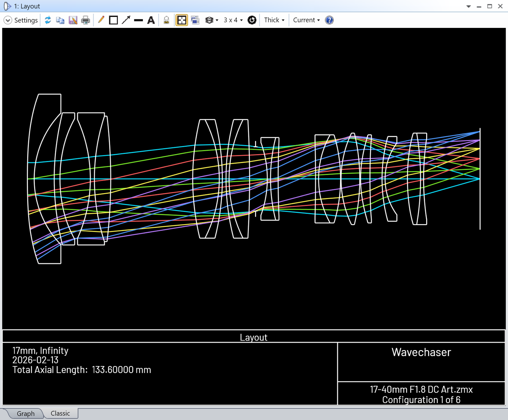The width and height of the screenshot is (508, 420).
Task: Select the arrow drawing tool
Action: click(126, 20)
